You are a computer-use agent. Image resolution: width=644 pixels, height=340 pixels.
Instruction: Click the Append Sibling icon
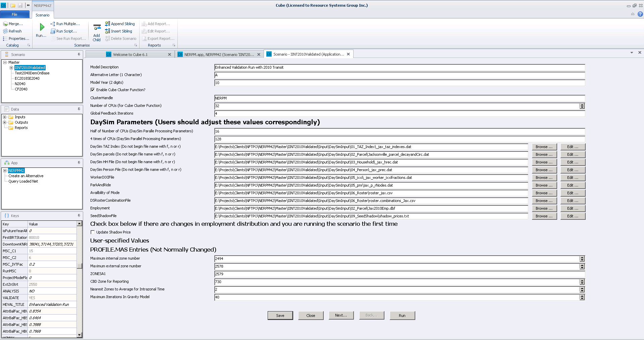tap(107, 24)
